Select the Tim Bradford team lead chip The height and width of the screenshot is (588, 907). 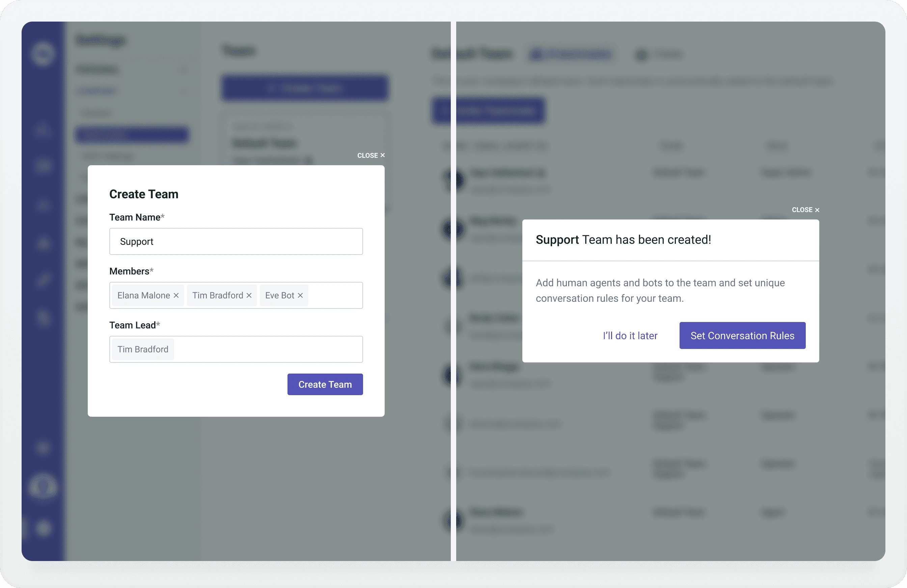pyautogui.click(x=143, y=349)
